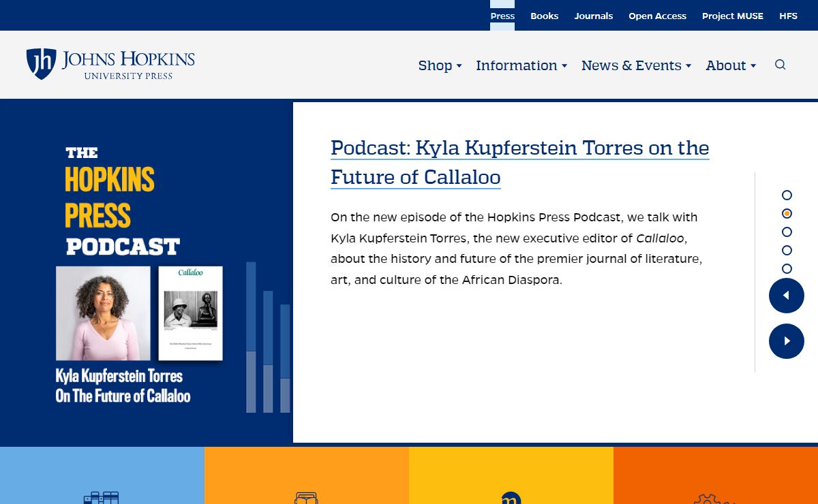Image resolution: width=818 pixels, height=504 pixels.
Task: Click the Johns Hopkins University Press logo
Action: pos(110,64)
